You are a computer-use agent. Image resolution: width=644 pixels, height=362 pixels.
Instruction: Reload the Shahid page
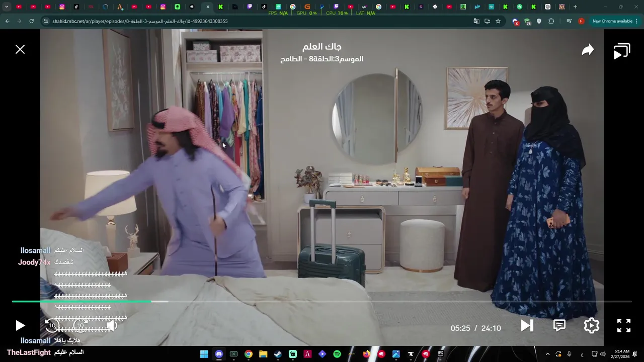click(31, 21)
